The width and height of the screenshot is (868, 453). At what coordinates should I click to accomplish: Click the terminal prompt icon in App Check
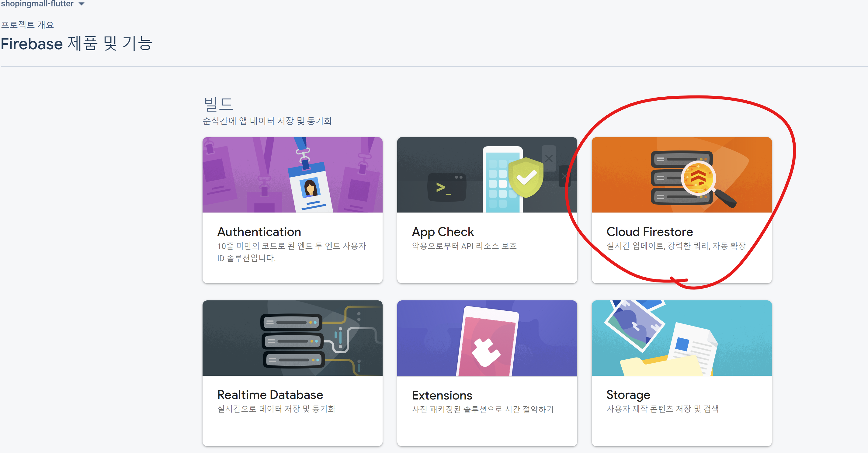point(446,188)
